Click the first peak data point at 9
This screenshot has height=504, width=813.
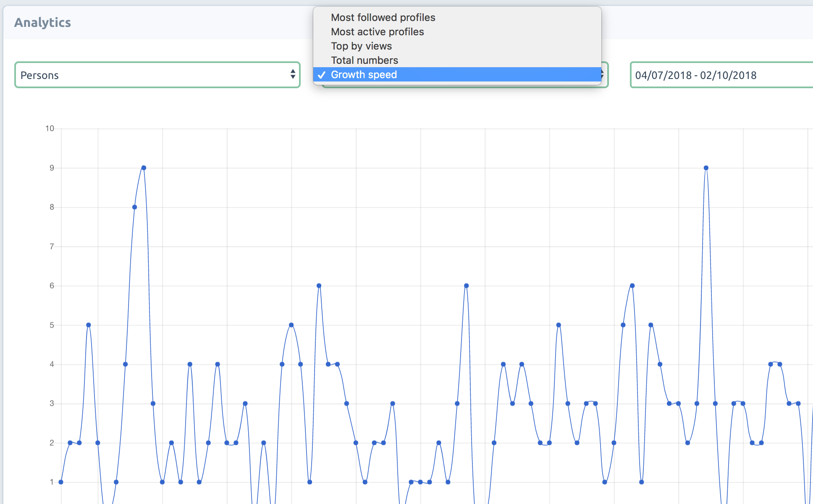144,168
